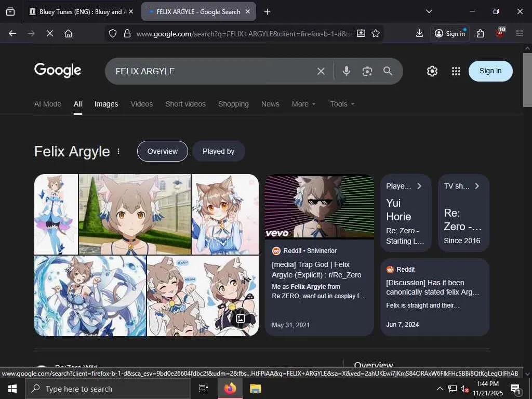Image resolution: width=532 pixels, height=399 pixels.
Task: Select the Played by chip
Action: pyautogui.click(x=219, y=151)
